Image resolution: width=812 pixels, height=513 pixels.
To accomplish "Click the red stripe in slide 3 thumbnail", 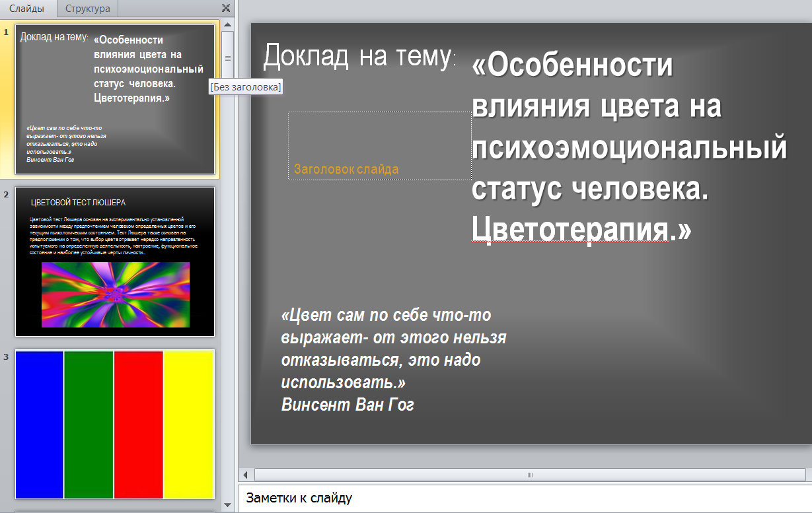I will pyautogui.click(x=138, y=425).
